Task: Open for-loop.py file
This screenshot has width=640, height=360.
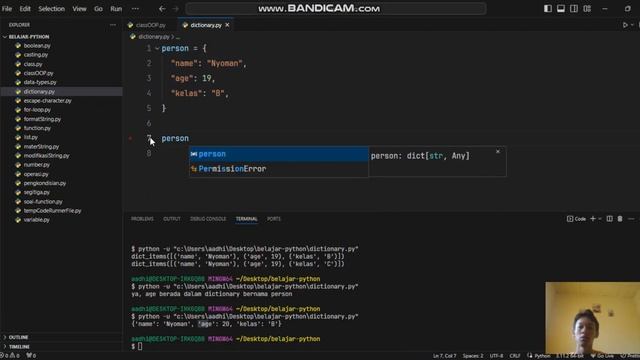Action: click(37, 110)
